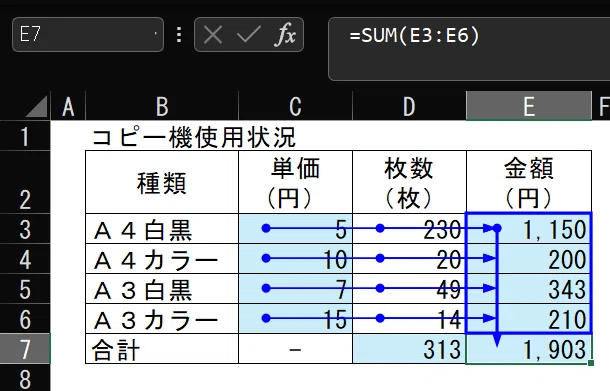Select column E header
The height and width of the screenshot is (391, 610).
tap(529, 106)
